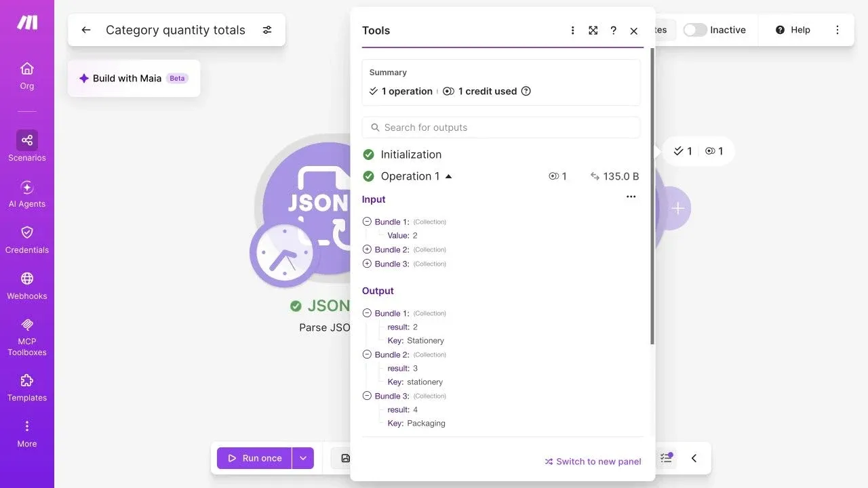This screenshot has height=488, width=868.
Task: Go to Org in sidebar
Action: (x=27, y=75)
